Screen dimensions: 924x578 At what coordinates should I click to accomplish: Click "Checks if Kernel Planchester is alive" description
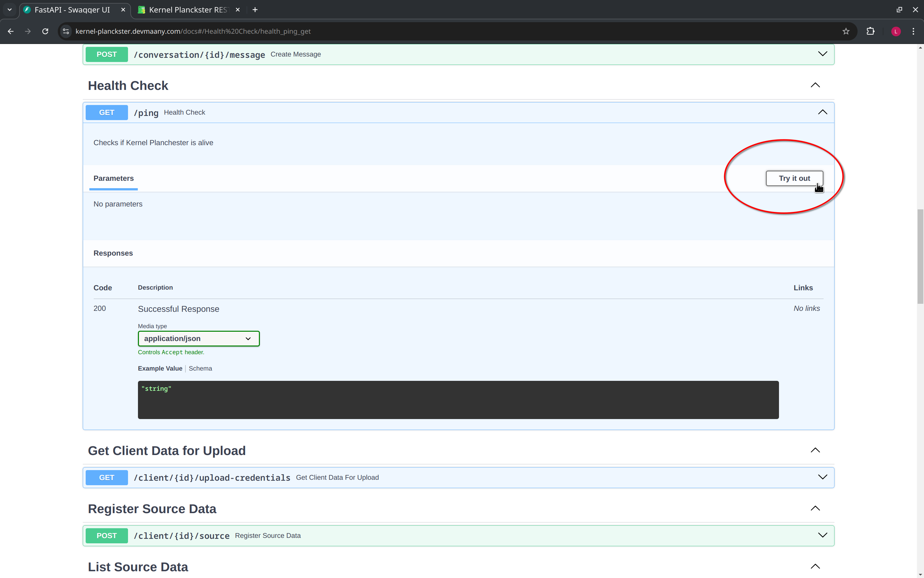[x=153, y=143]
